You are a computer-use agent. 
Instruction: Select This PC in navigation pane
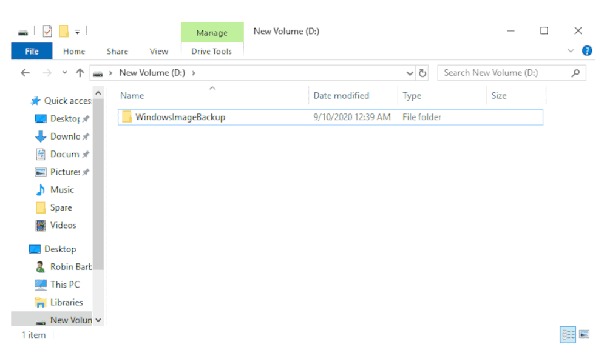(x=65, y=285)
